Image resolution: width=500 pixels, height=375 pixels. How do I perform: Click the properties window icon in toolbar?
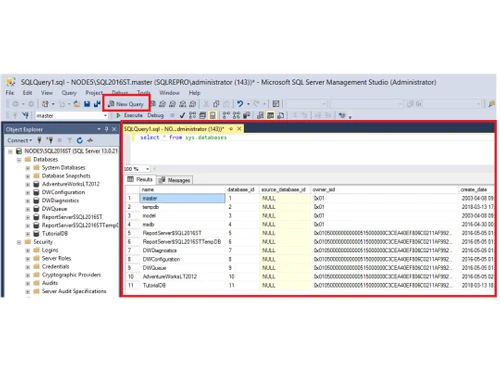276,104
